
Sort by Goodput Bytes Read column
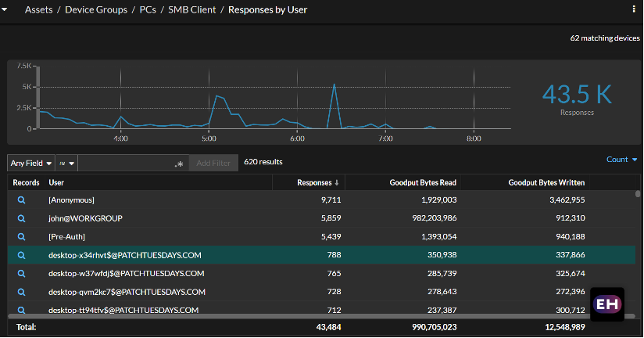point(423,182)
